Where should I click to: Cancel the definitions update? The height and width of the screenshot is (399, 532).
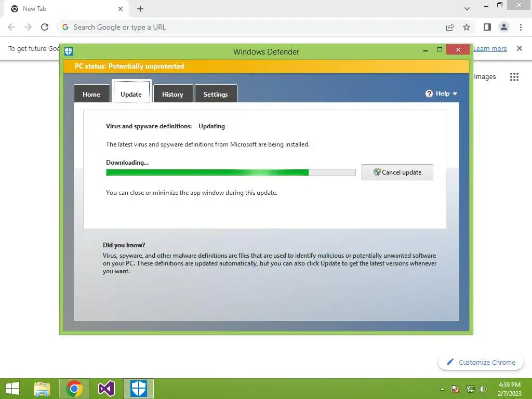[x=397, y=172]
